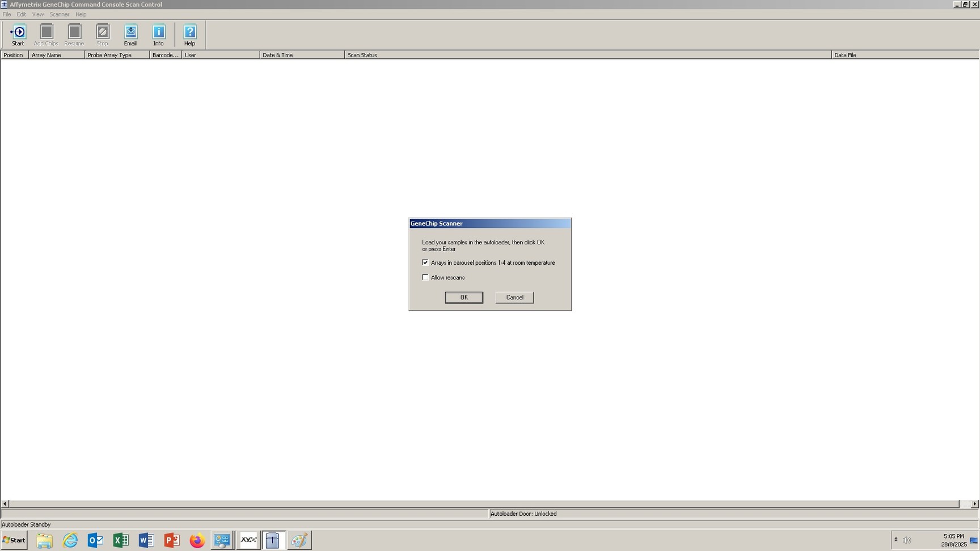
Task: Click the Data File column header
Action: click(x=905, y=55)
